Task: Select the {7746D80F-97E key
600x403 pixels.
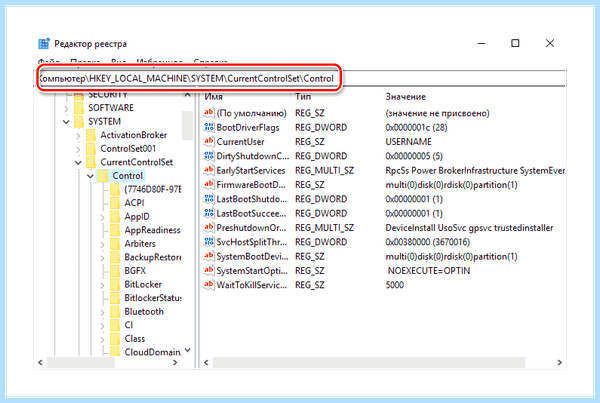Action: click(153, 189)
